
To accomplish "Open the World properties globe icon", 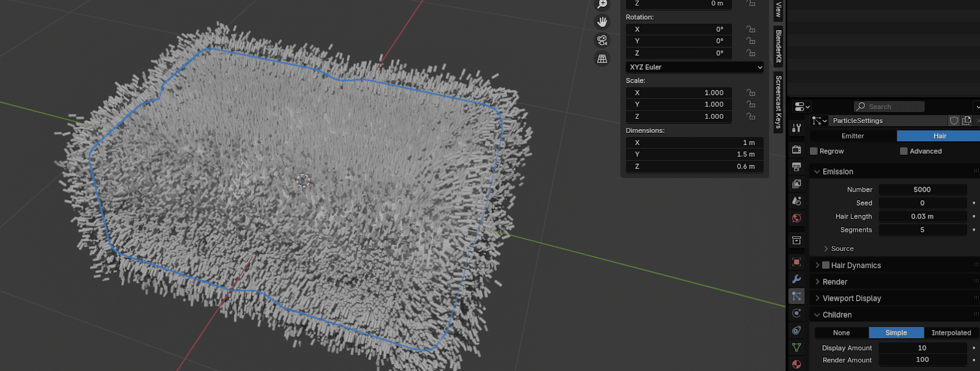I will click(x=796, y=218).
